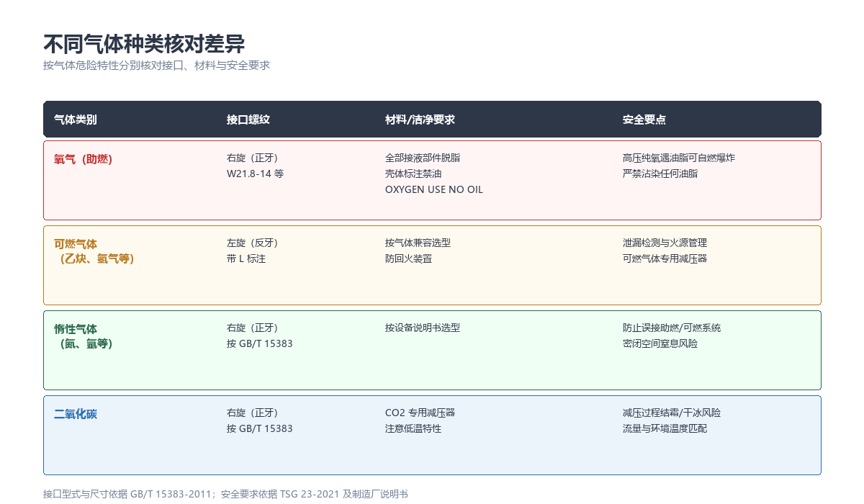Click the text 泄漏检测与火源管理
Viewport: 864px width, 504px height.
(x=665, y=243)
